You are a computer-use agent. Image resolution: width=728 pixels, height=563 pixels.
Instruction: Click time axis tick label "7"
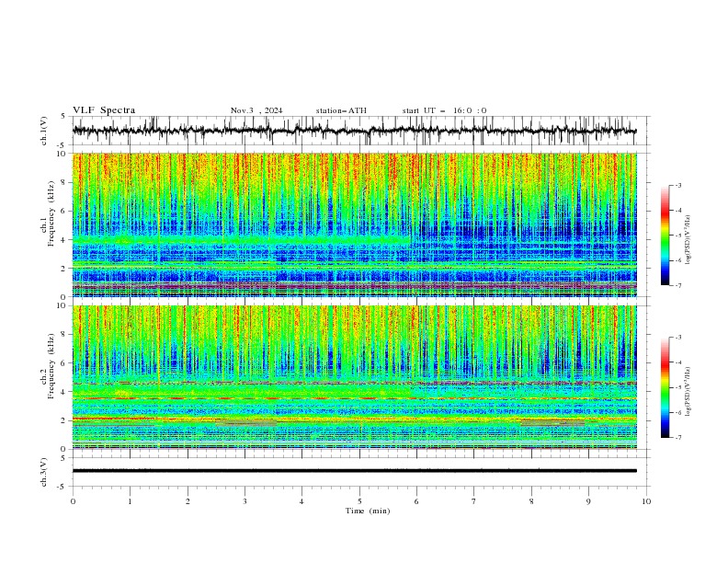tap(474, 501)
